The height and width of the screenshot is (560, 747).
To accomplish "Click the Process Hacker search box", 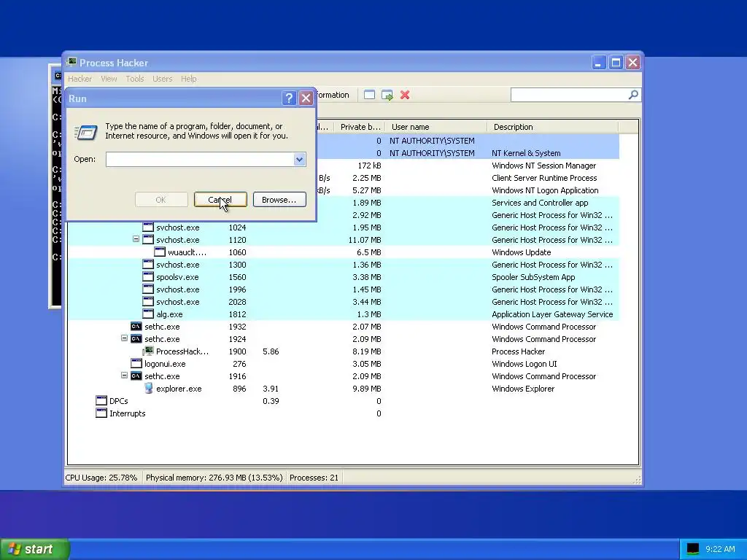I will click(x=570, y=95).
